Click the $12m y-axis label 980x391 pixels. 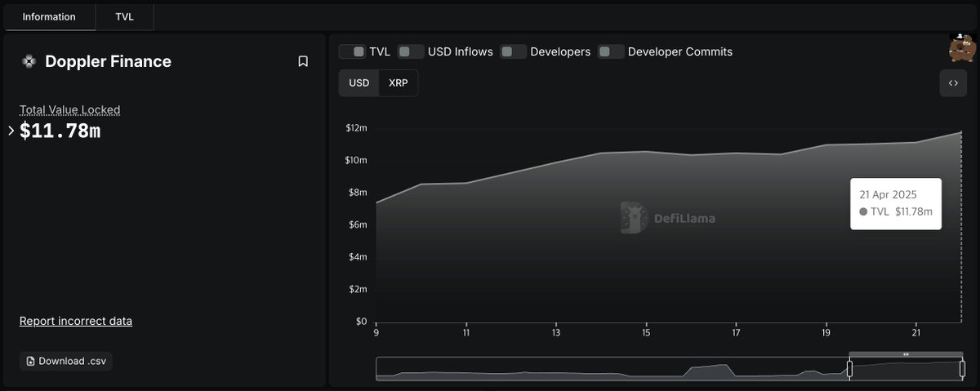click(357, 128)
